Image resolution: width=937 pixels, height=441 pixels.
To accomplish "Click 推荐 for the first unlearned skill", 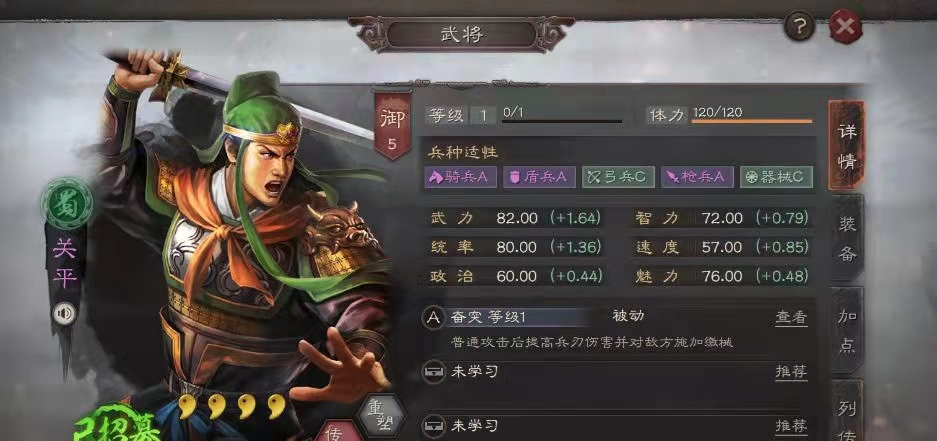I will [791, 372].
